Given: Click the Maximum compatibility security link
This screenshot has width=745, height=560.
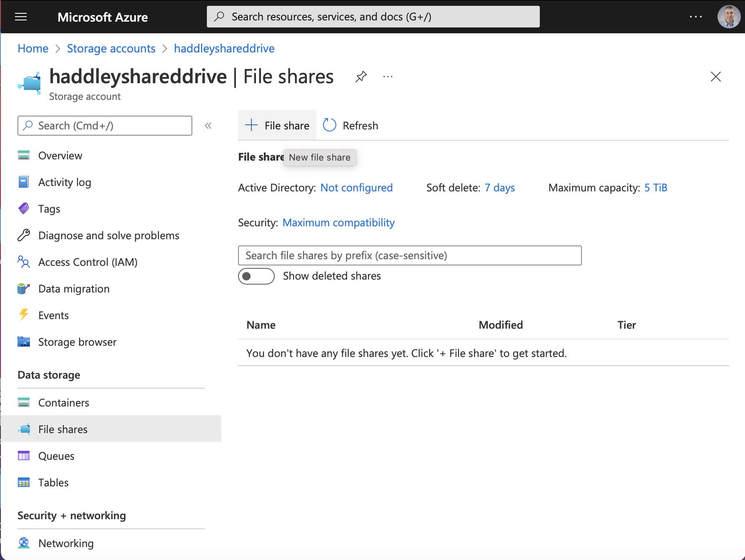Looking at the screenshot, I should [x=338, y=223].
